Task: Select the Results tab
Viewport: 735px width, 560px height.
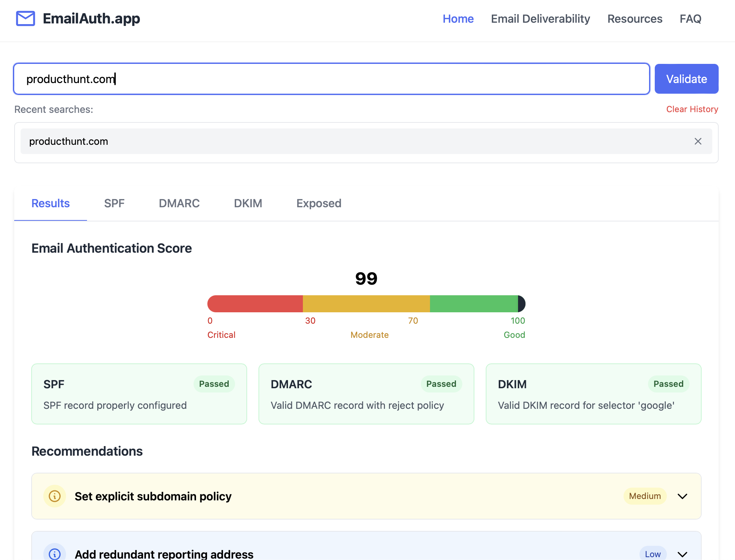Action: [50, 203]
